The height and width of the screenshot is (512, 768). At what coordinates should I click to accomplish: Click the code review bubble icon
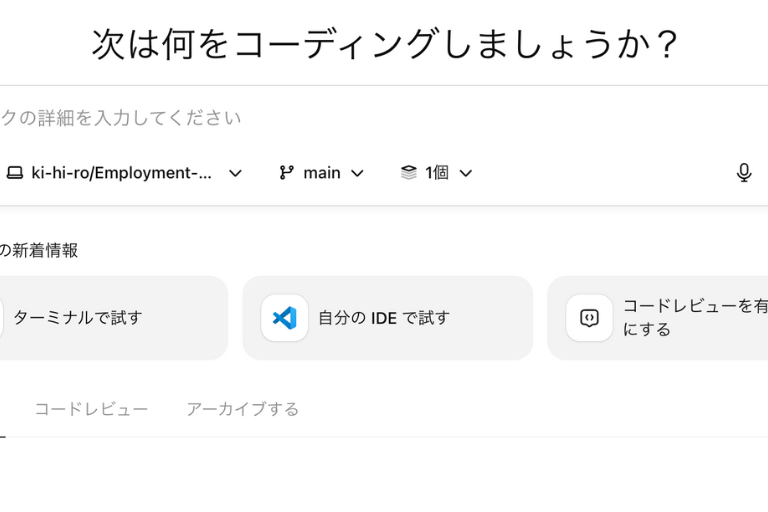(x=590, y=318)
